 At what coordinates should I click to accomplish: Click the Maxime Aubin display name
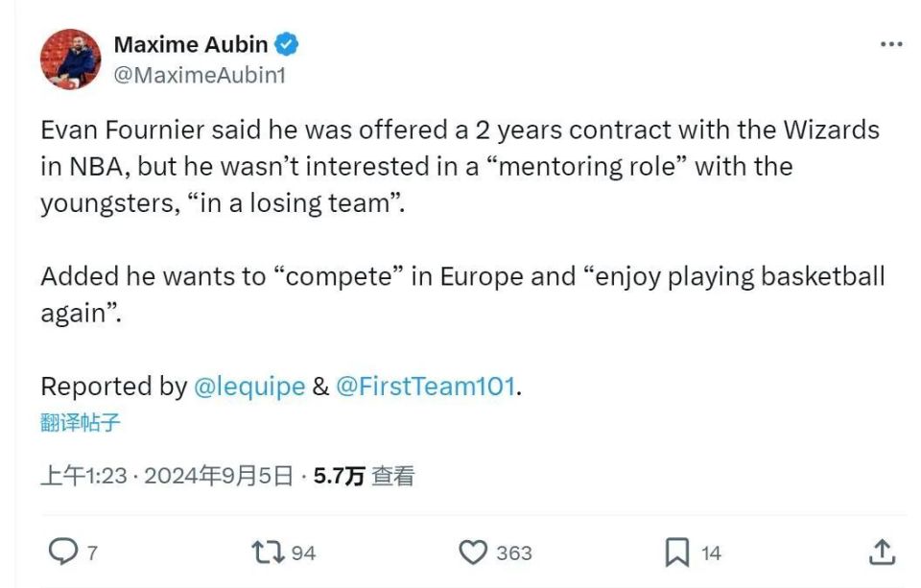191,44
